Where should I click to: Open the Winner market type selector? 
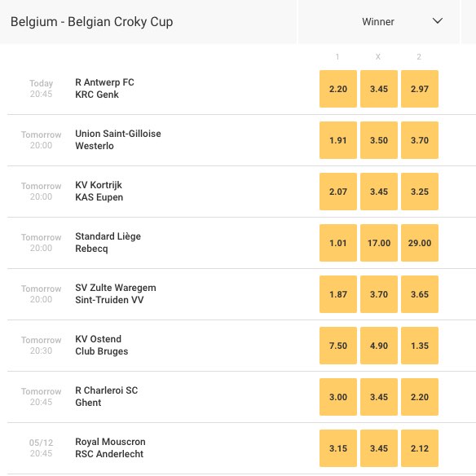coord(378,21)
